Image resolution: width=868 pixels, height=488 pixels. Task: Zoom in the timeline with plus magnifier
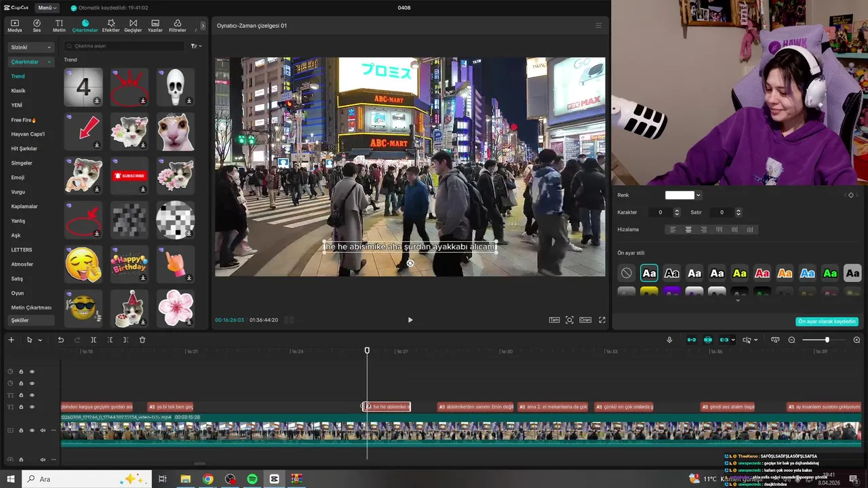tap(856, 340)
